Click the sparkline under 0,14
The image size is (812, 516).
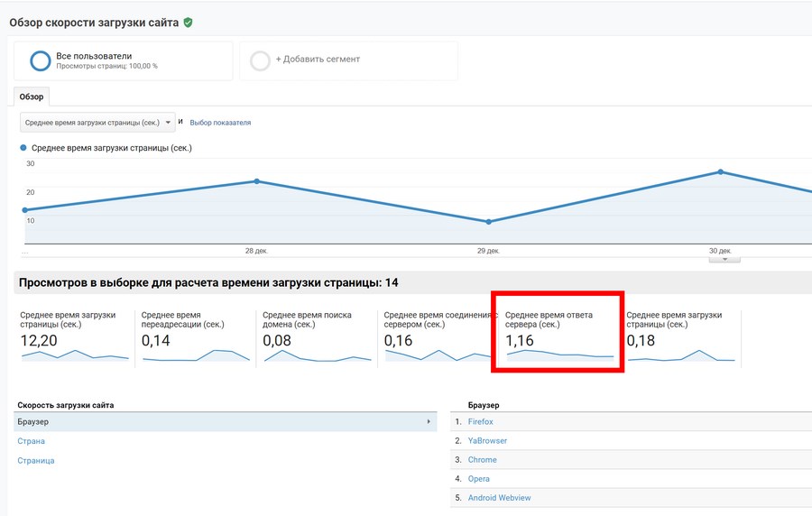(196, 355)
